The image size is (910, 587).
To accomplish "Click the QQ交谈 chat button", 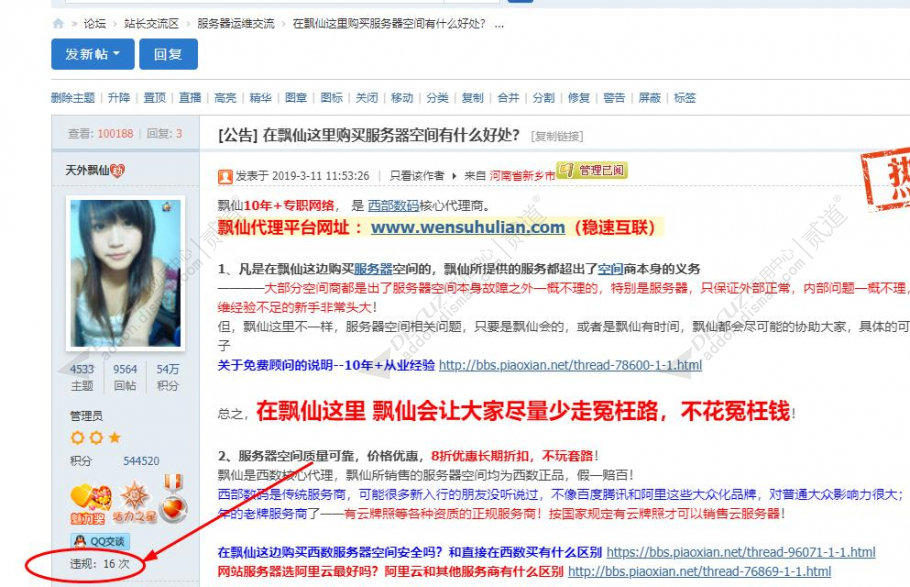I will click(100, 541).
